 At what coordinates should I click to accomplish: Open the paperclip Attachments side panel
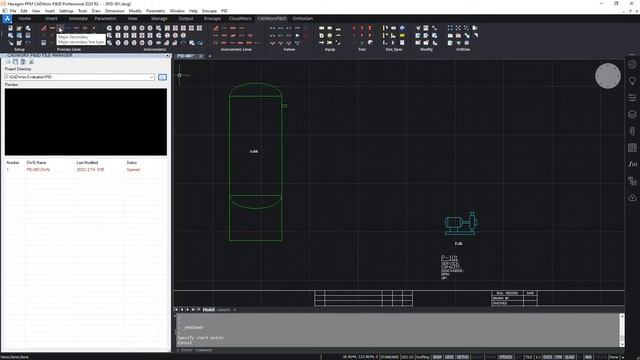coord(632,131)
